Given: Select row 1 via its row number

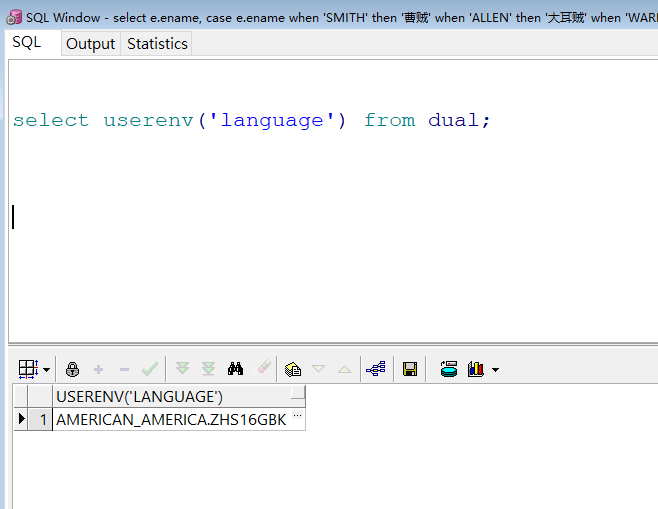Looking at the screenshot, I should click(40, 420).
